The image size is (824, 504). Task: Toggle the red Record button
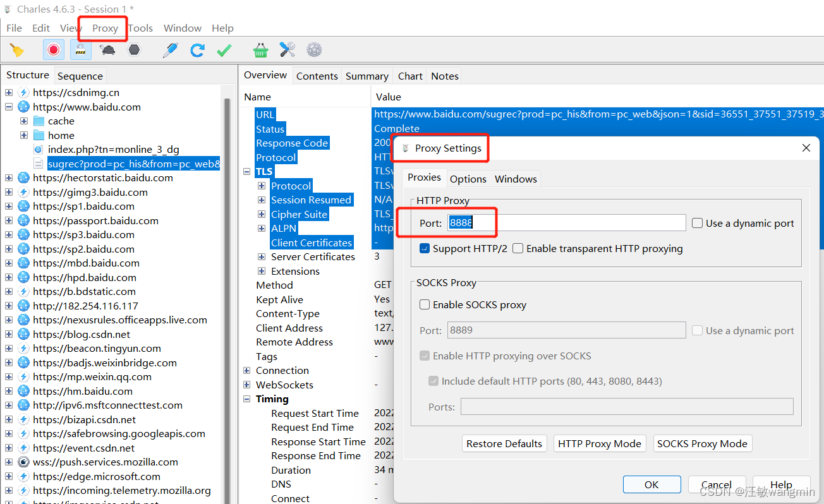pyautogui.click(x=54, y=50)
